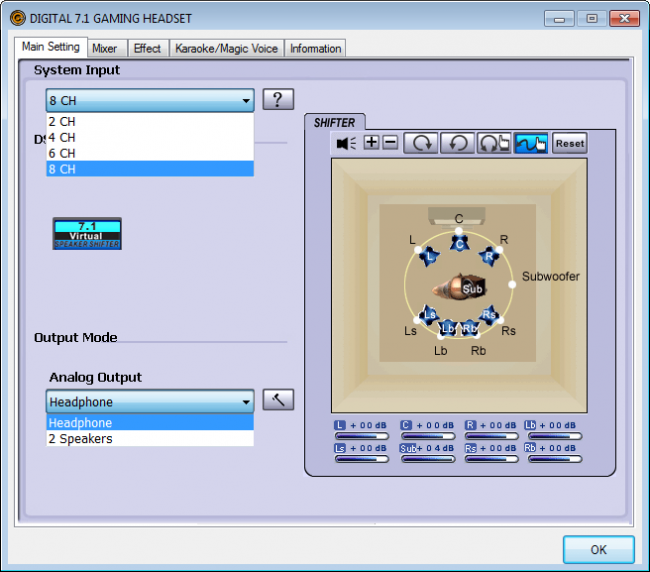Click the app logo in title bar

click(x=17, y=18)
